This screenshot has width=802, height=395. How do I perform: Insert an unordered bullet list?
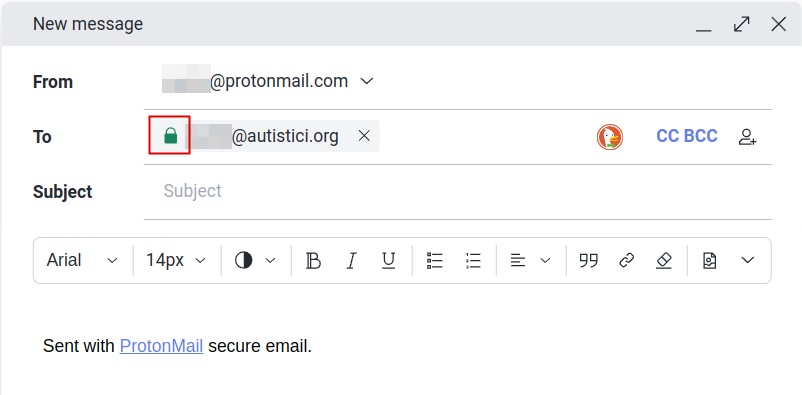435,260
